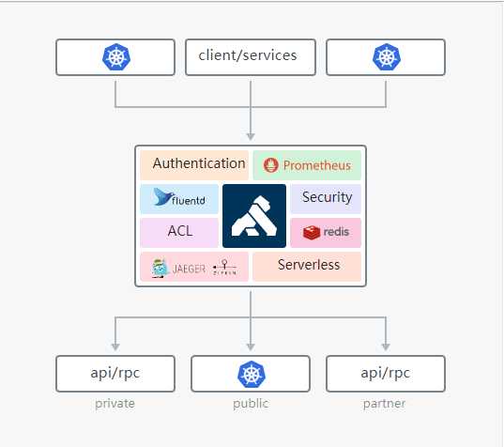Click the private label text
504x447 pixels.
115,404
